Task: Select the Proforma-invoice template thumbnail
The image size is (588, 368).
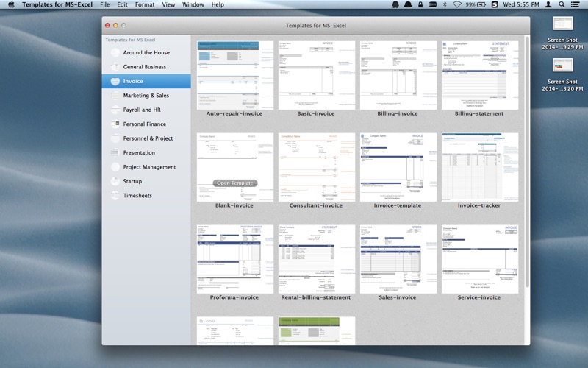Action: 235,259
